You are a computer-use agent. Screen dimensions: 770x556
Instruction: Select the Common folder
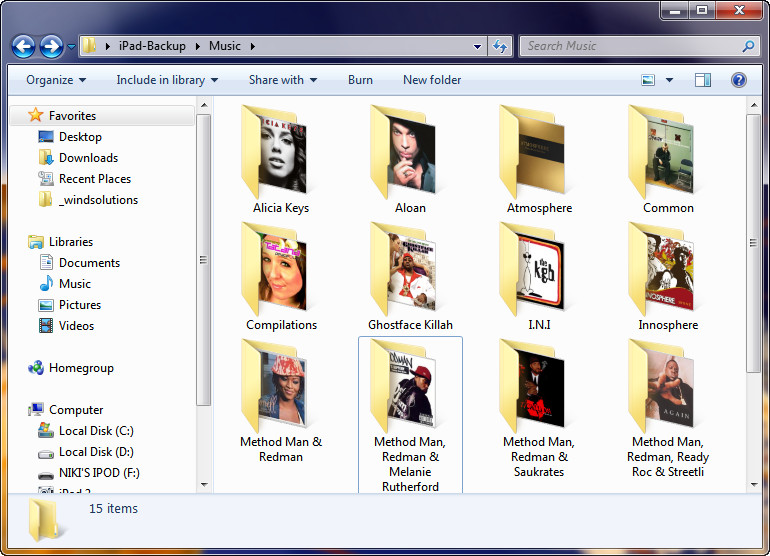click(668, 160)
